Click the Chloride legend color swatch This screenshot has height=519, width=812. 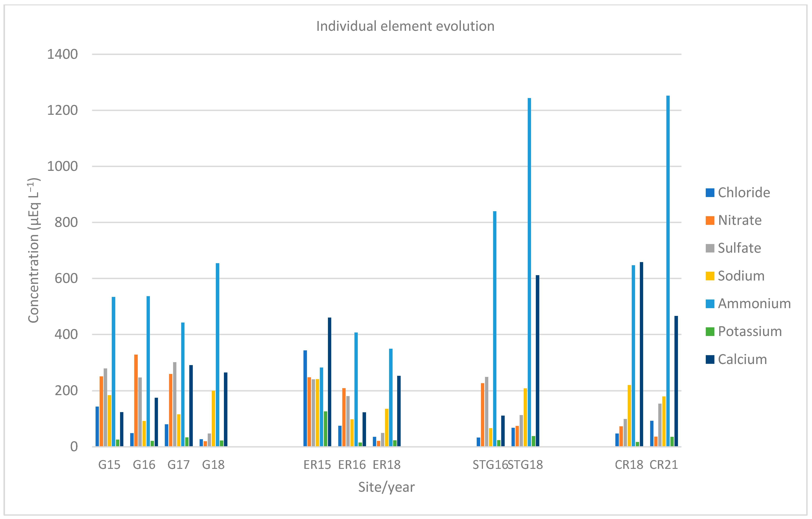coord(710,193)
